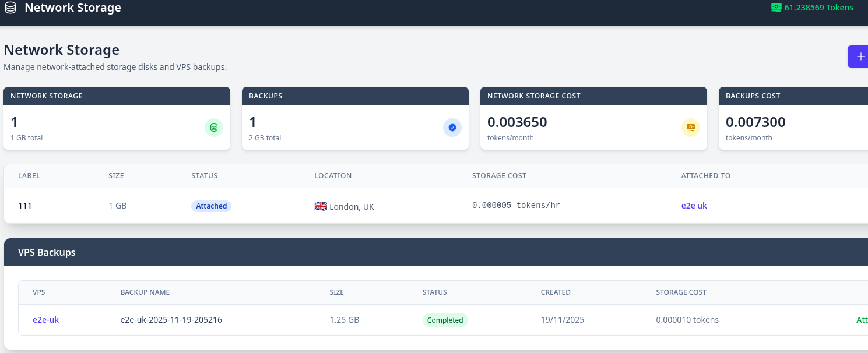The width and height of the screenshot is (868, 353).
Task: Click the green disk icon in Network Storage card
Action: click(x=213, y=128)
